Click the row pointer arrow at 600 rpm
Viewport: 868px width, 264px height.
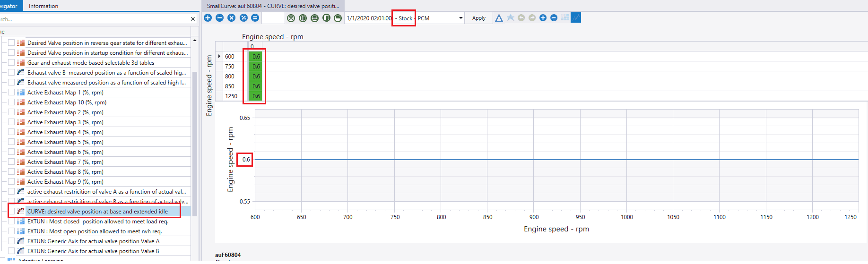219,56
